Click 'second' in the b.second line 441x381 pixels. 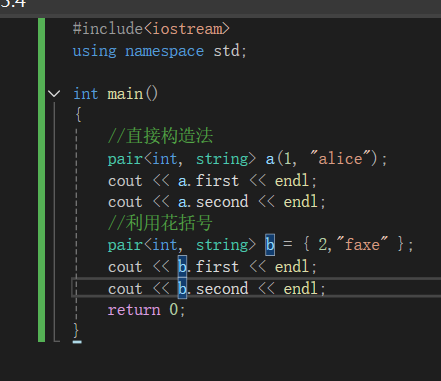[222, 289]
